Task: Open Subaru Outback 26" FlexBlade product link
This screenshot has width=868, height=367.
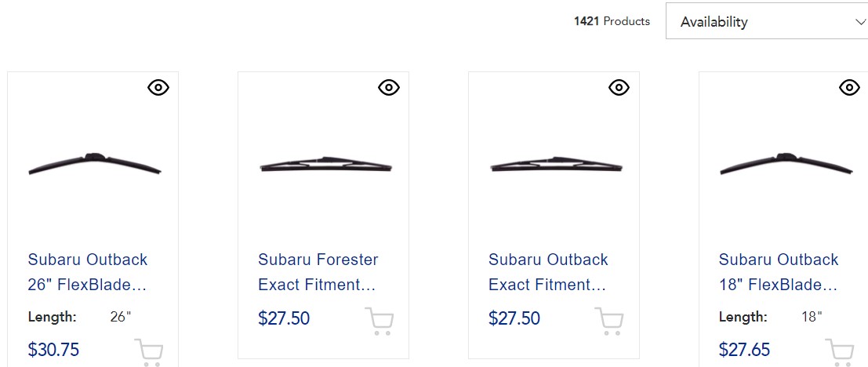Action: (88, 272)
